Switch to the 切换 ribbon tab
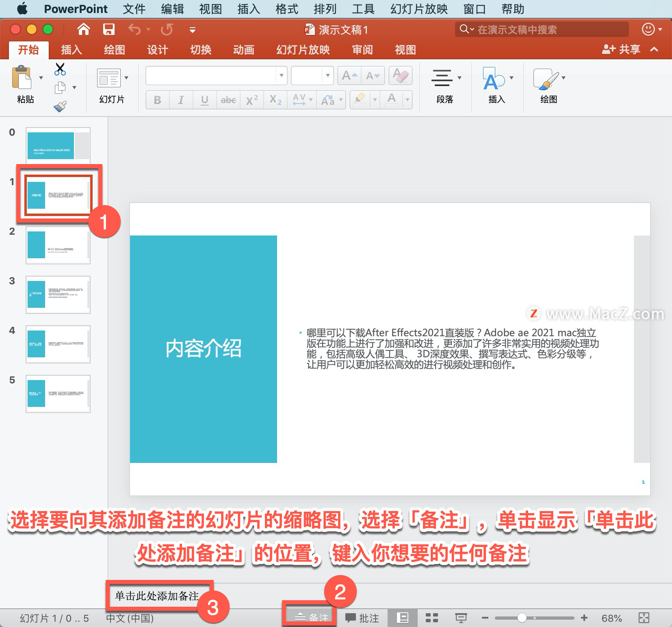 tap(201, 50)
